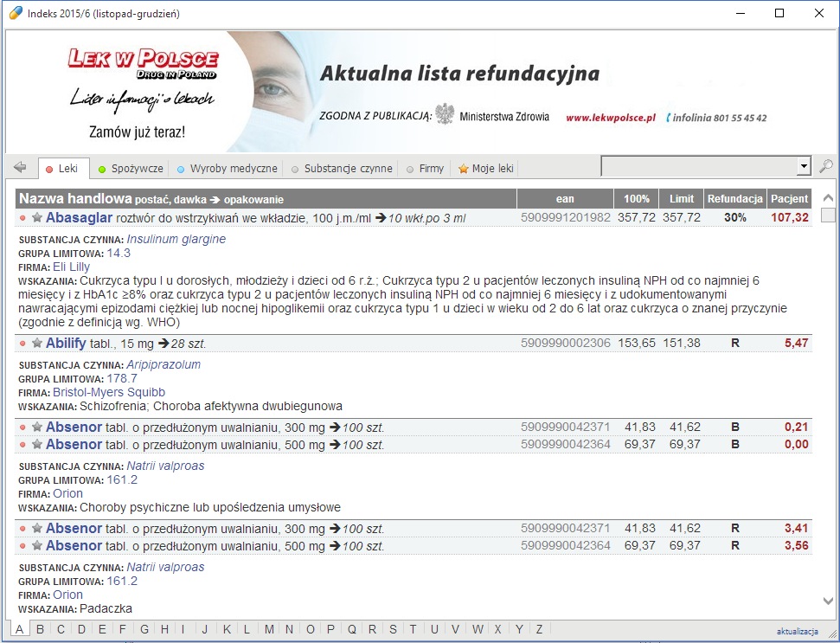Click red dot of Absenor row priced 0,21

22,428
